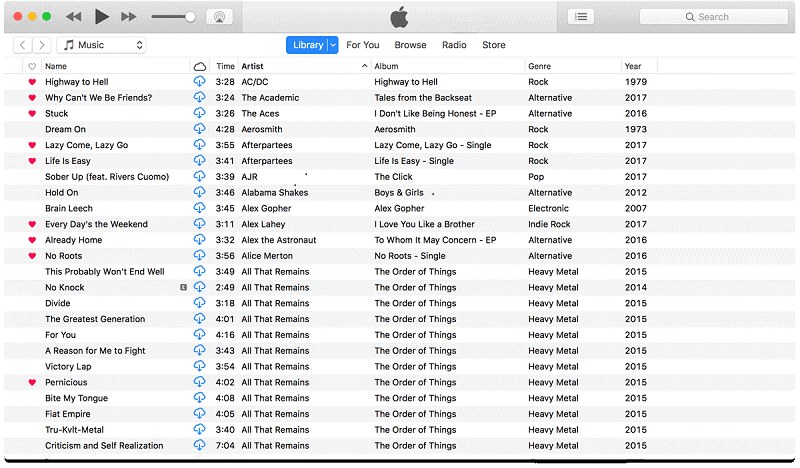Click in the Search field
800x468 pixels.
click(713, 17)
